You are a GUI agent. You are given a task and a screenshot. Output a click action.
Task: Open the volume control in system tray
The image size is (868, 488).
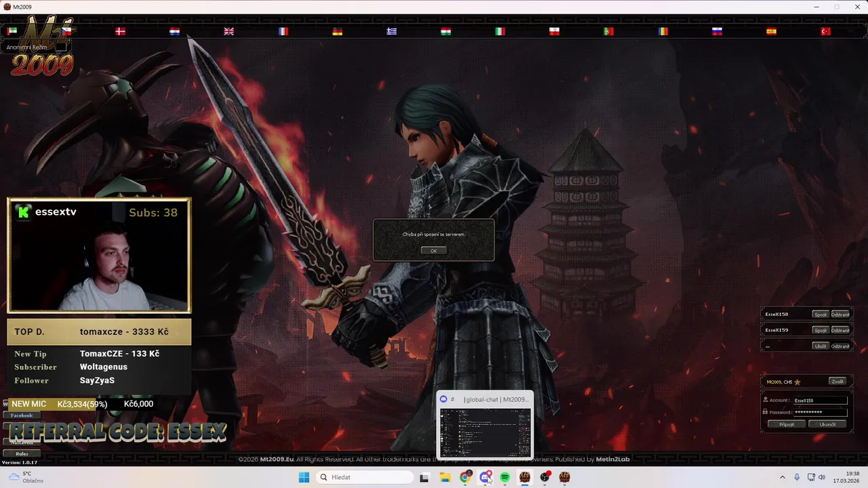pos(821,477)
